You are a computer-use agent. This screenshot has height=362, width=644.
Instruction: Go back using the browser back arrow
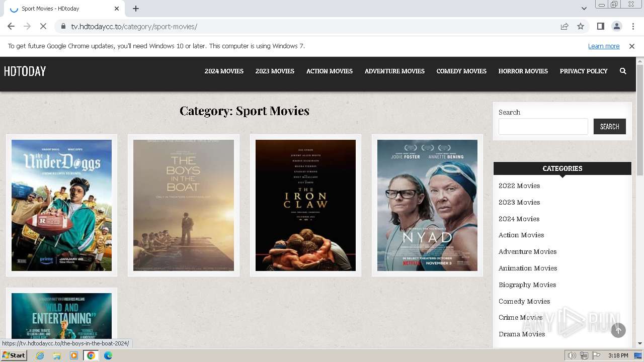(x=11, y=26)
